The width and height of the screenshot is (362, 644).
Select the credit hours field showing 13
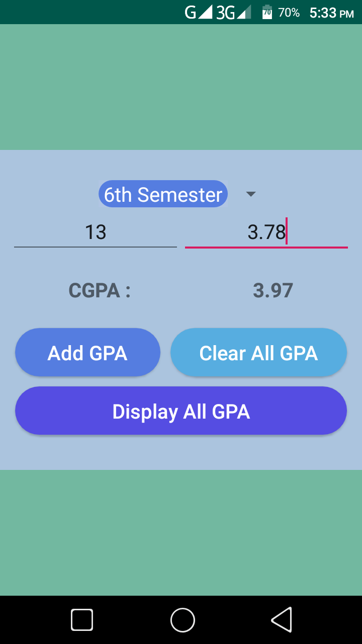point(96,232)
